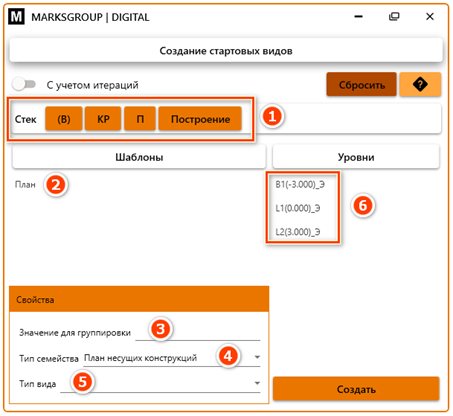Select level L1(0.000)_Э
The height and width of the screenshot is (416, 453).
(x=298, y=208)
